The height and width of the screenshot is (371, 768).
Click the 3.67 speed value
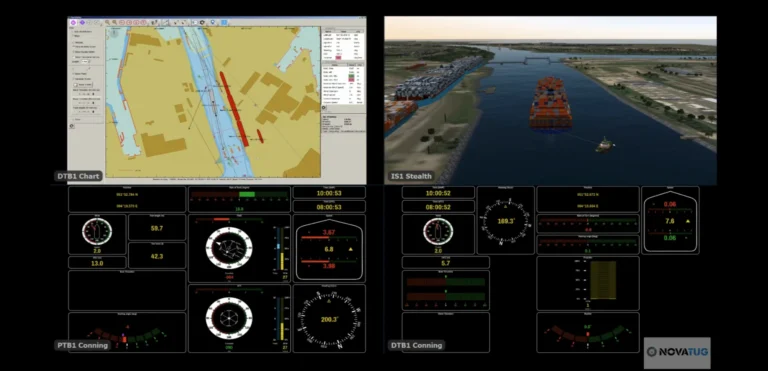329,231
